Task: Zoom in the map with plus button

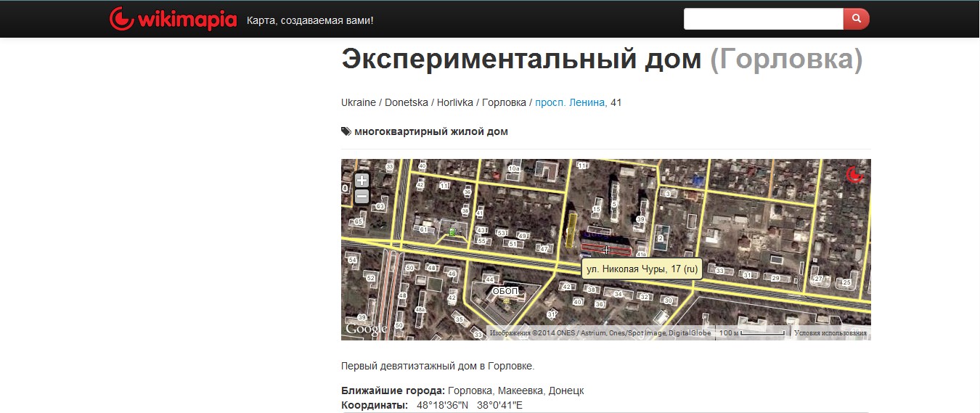Action: pyautogui.click(x=362, y=181)
